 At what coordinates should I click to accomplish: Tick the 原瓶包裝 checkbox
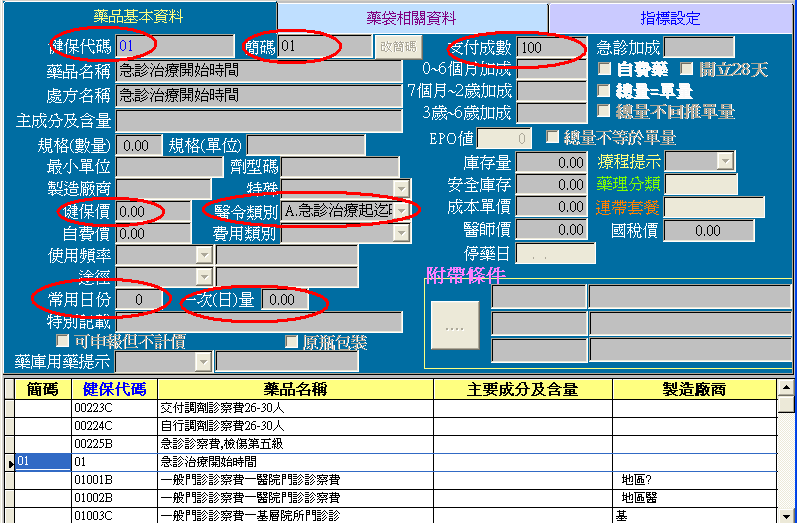[292, 342]
